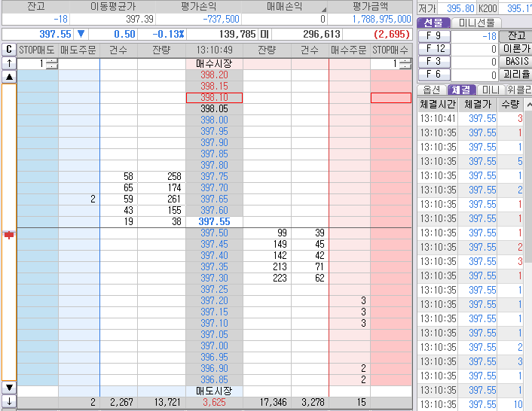Jump to top with the ↑ arrow button
532x411 pixels.
9,63
